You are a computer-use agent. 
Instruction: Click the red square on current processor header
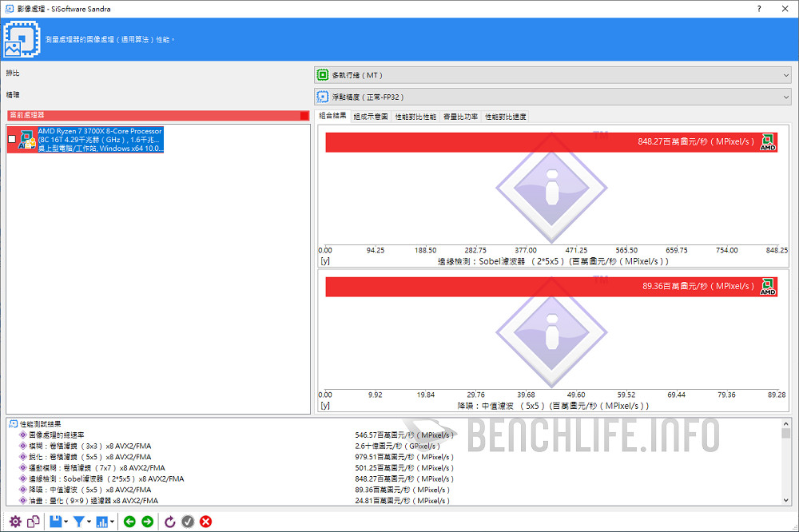click(x=304, y=116)
